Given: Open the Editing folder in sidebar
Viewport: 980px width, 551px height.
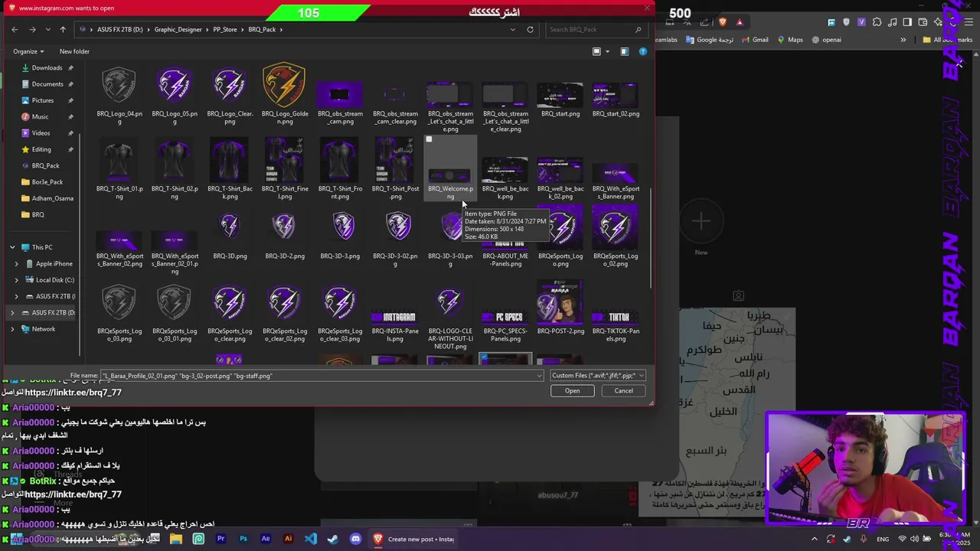Looking at the screenshot, I should (41, 149).
